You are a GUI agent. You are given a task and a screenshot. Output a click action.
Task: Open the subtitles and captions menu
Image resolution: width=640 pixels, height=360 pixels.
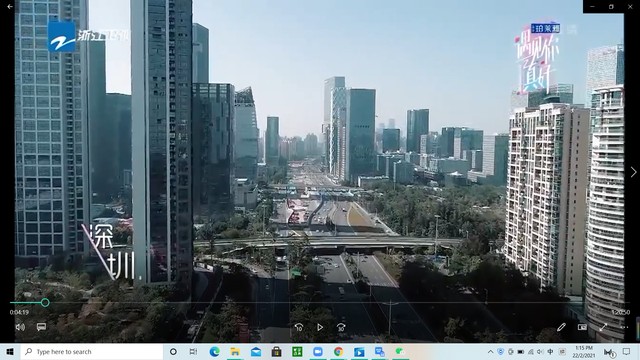tap(41, 327)
